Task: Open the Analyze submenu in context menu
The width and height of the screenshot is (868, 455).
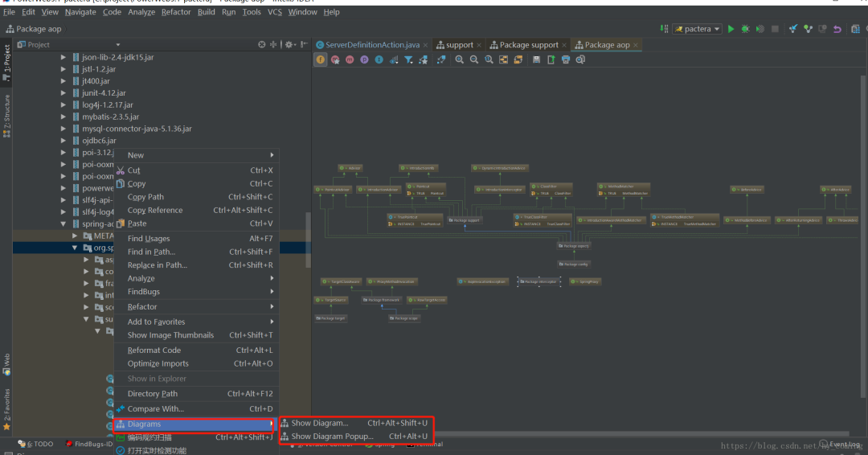Action: point(196,278)
